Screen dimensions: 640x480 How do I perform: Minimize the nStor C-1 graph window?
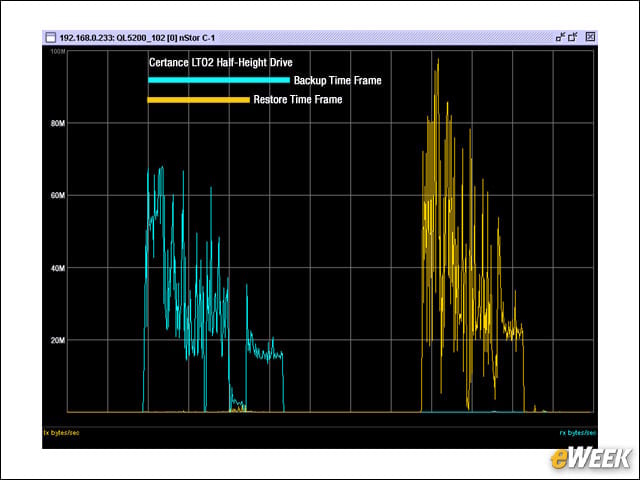[x=560, y=37]
